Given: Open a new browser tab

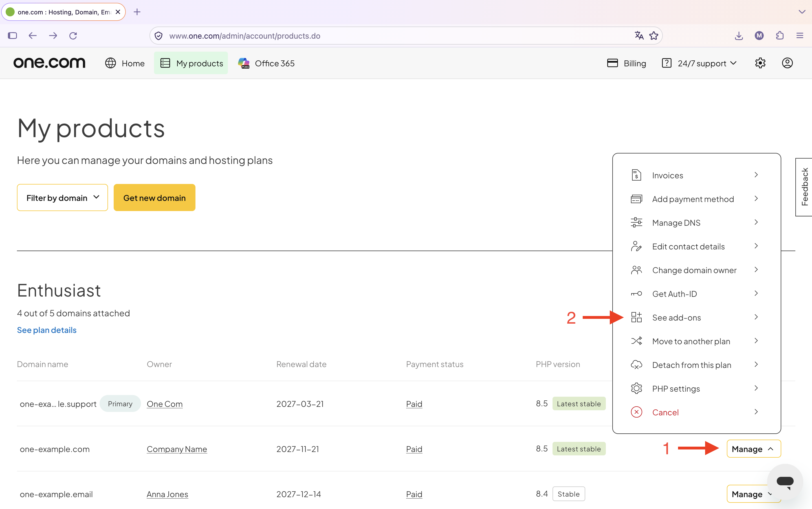Looking at the screenshot, I should pos(137,12).
